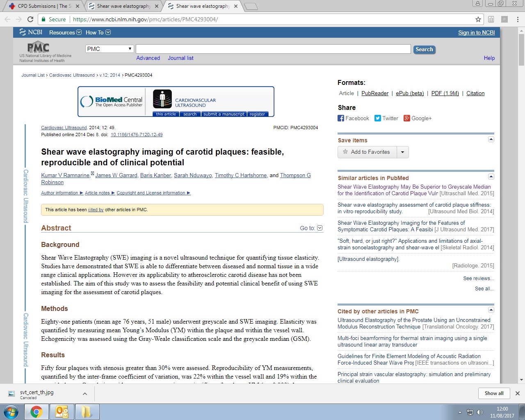Screen dimensions: 525x420
Task: Collapse the Similar articles in PubMed panel
Action: click(x=491, y=177)
